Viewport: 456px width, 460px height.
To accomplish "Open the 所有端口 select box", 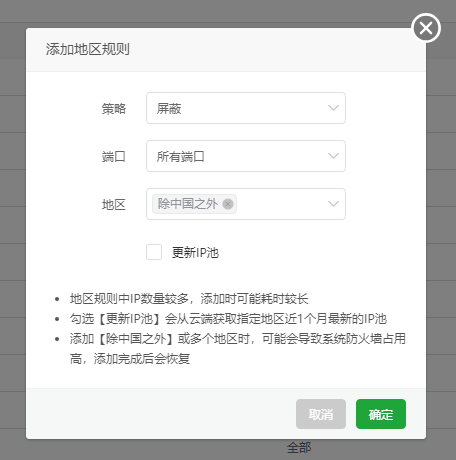I will [246, 156].
